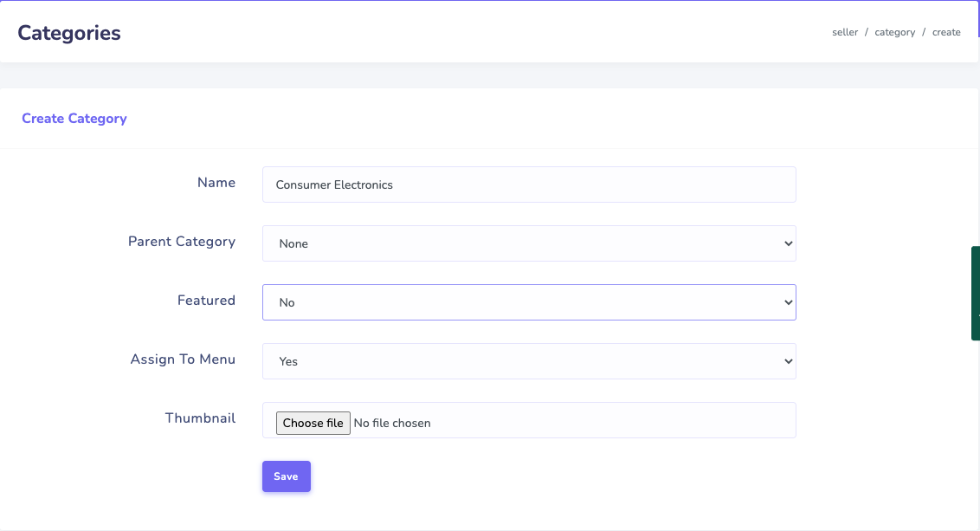980x531 pixels.
Task: Click the Assign To Menu label
Action: click(x=183, y=359)
